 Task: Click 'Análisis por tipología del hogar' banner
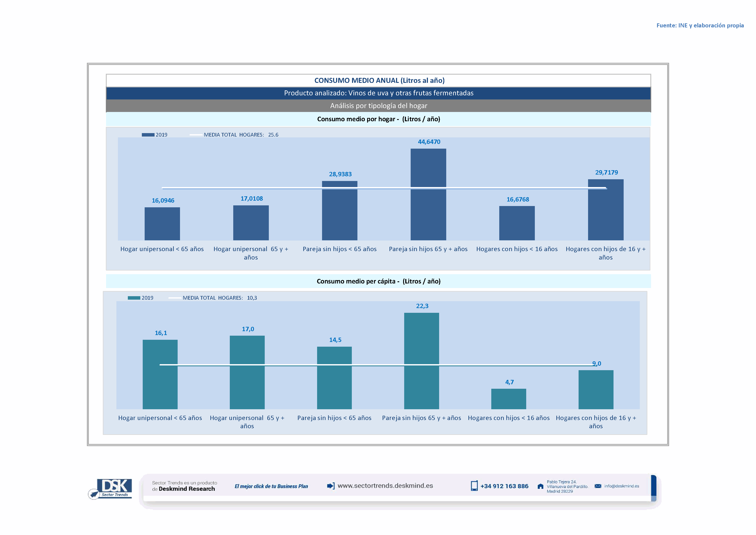379,106
